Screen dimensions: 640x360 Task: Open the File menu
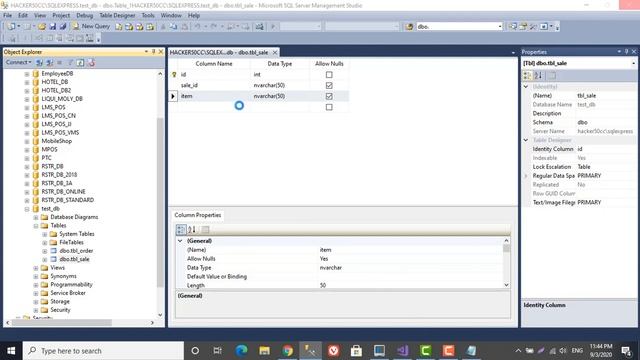point(8,16)
